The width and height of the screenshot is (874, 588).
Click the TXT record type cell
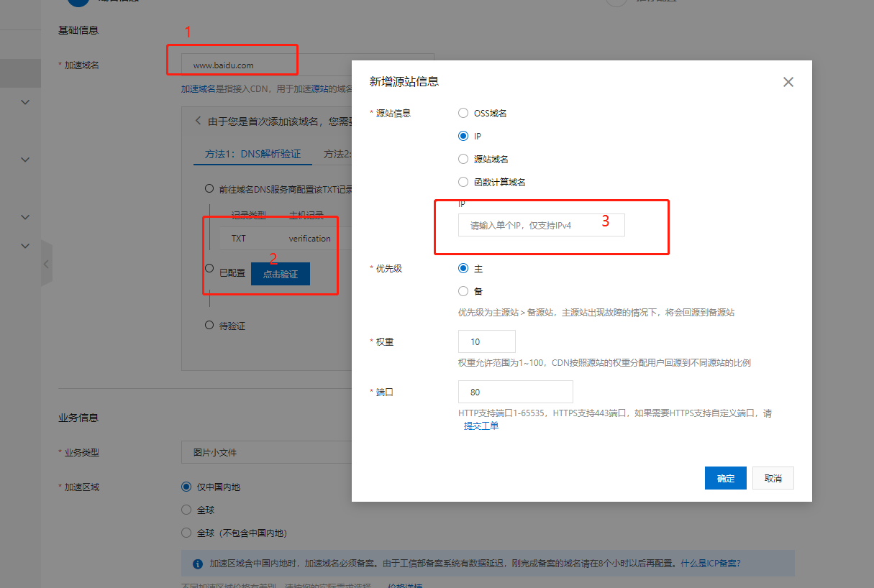click(x=239, y=238)
